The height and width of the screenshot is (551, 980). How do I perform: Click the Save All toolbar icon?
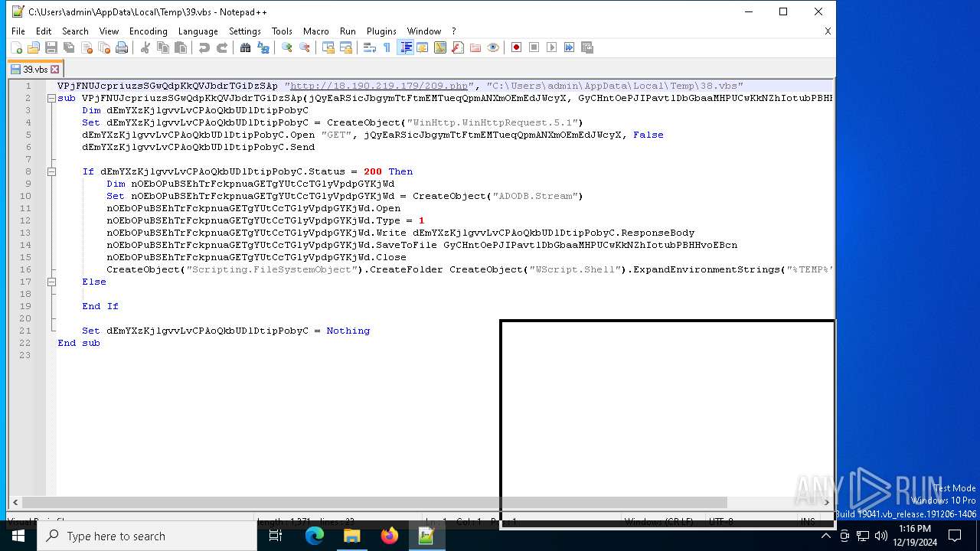click(x=69, y=47)
